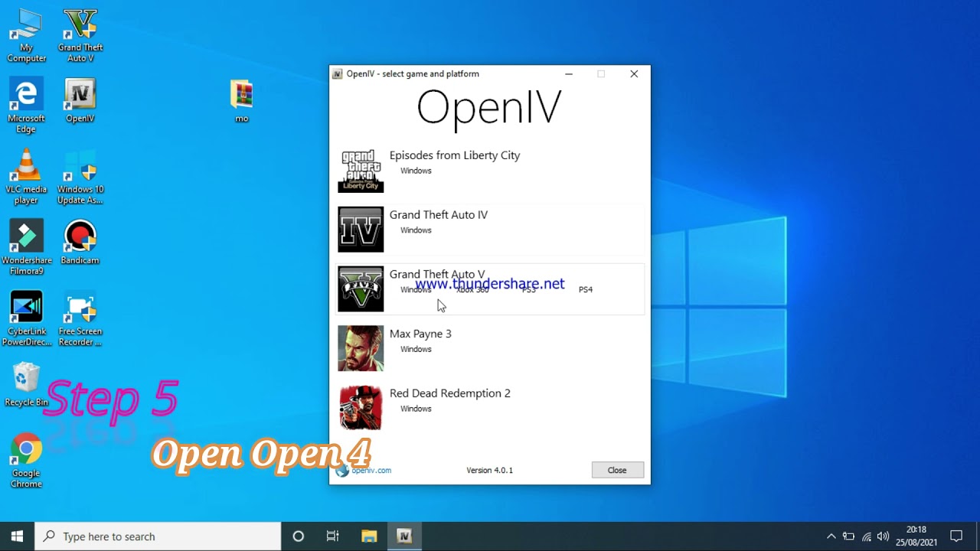Click the Grand Theft Auto IV game logo
This screenshot has width=980, height=551.
pos(361,230)
